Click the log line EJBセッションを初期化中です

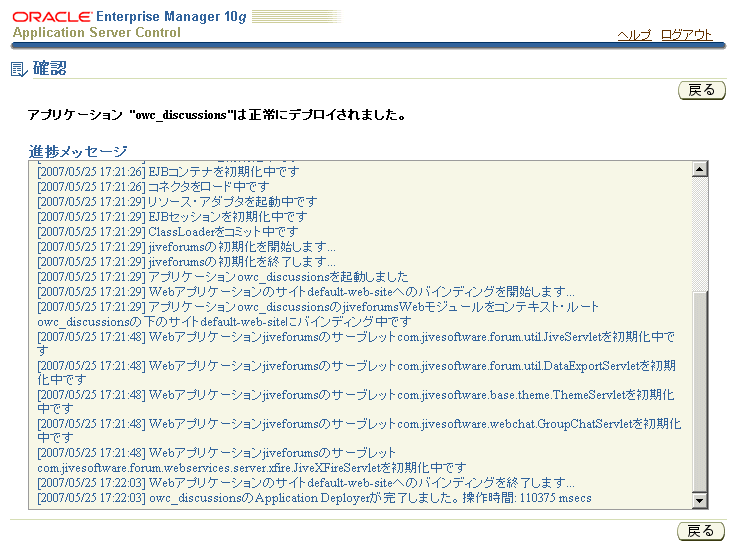coord(172,217)
